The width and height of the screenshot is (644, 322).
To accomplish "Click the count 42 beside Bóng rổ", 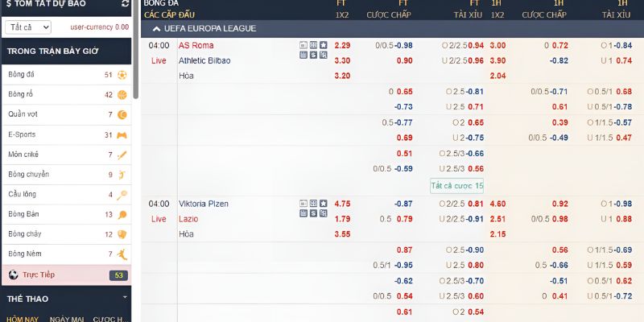I will (x=109, y=95).
